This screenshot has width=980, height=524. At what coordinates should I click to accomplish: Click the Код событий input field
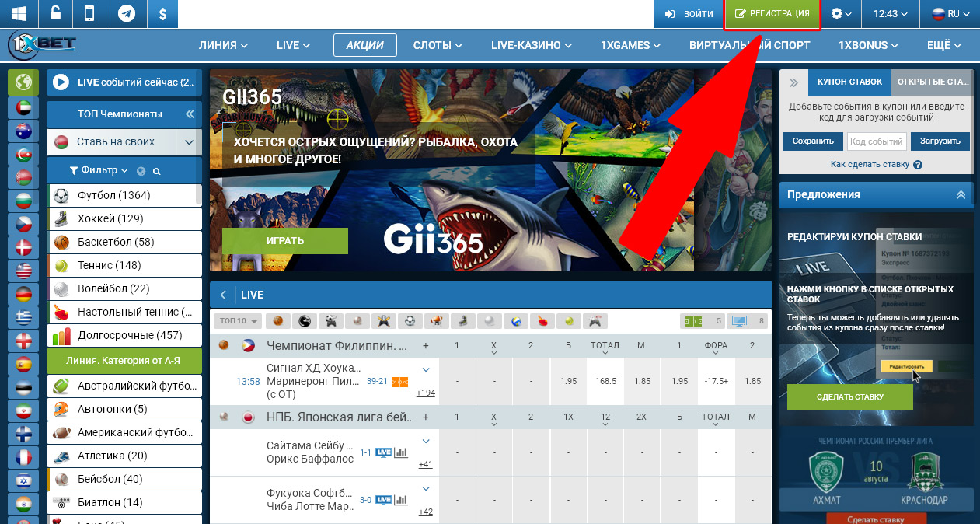(877, 141)
